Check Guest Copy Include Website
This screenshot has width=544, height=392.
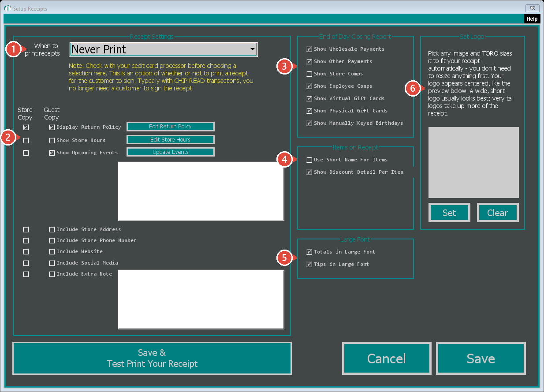(x=52, y=252)
